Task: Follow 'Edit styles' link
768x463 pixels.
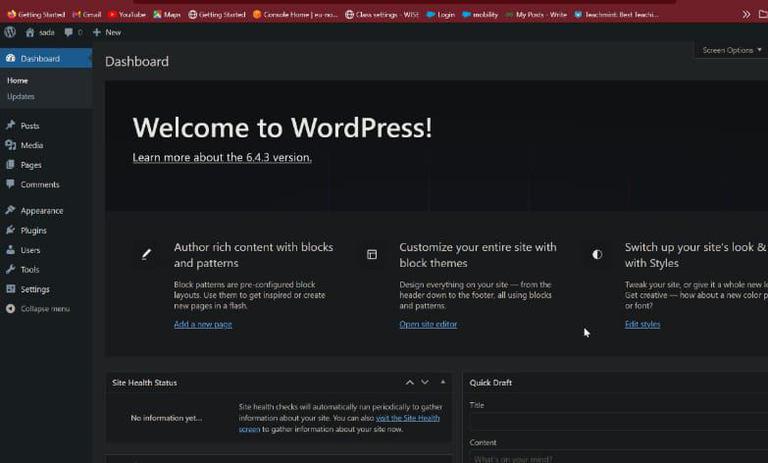Action: pyautogui.click(x=642, y=324)
